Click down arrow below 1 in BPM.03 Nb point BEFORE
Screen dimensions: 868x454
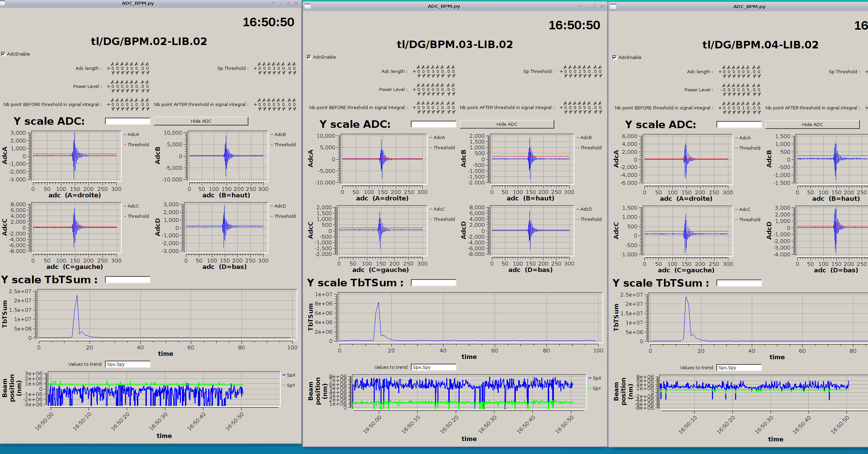click(438, 112)
